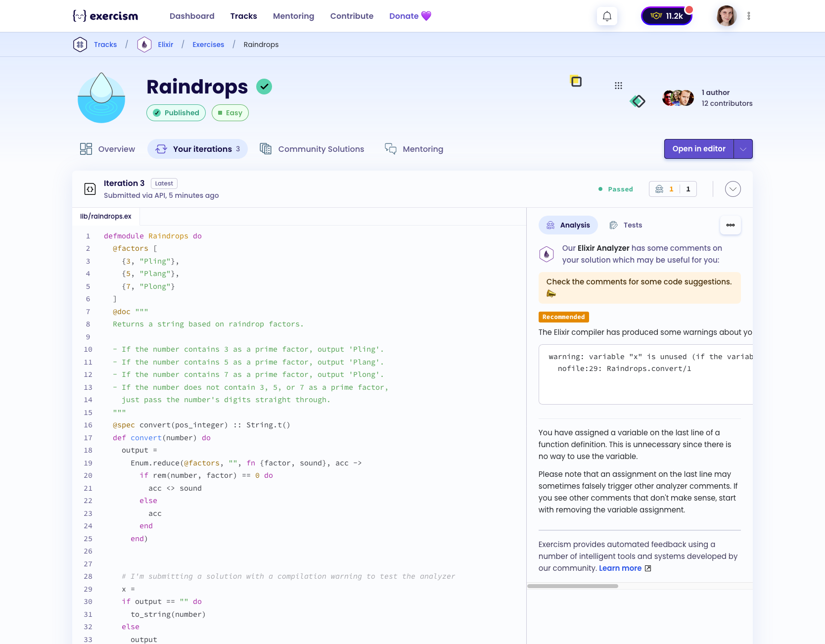
Task: Click the Raindrops exercise icon
Action: [101, 98]
